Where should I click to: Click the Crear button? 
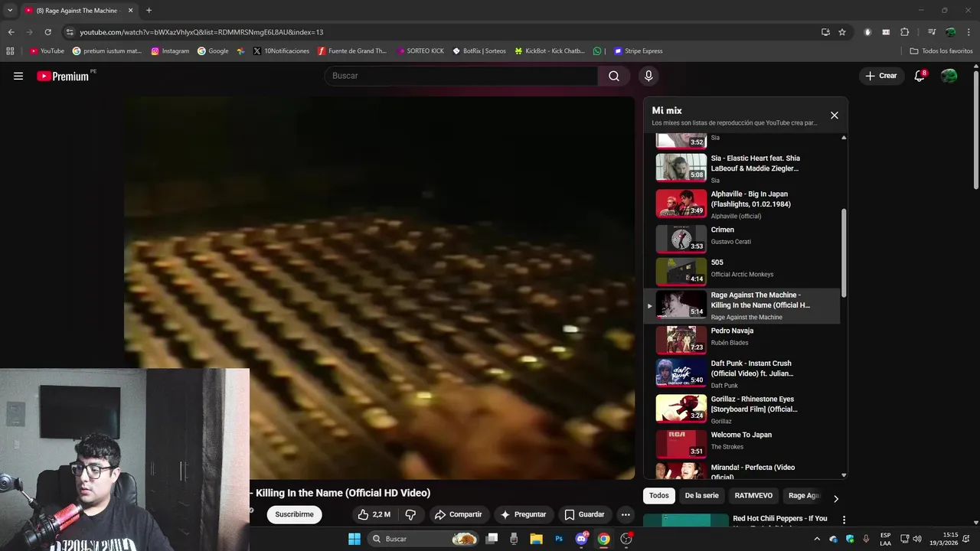click(881, 76)
